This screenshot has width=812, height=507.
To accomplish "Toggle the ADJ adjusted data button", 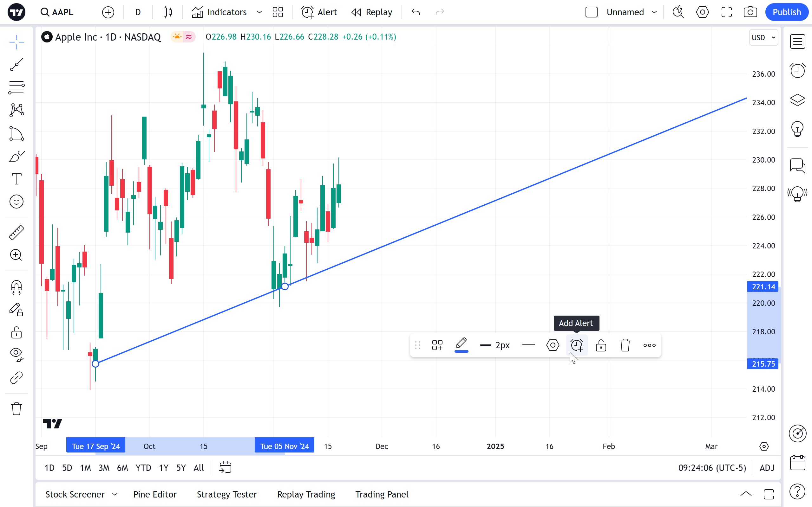I will pos(767,468).
